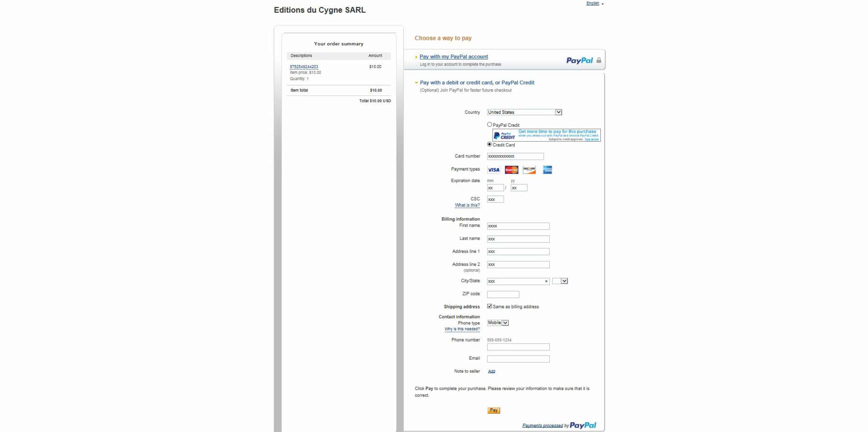Expand Pay with my PayPal account
This screenshot has width=868, height=432.
[454, 56]
